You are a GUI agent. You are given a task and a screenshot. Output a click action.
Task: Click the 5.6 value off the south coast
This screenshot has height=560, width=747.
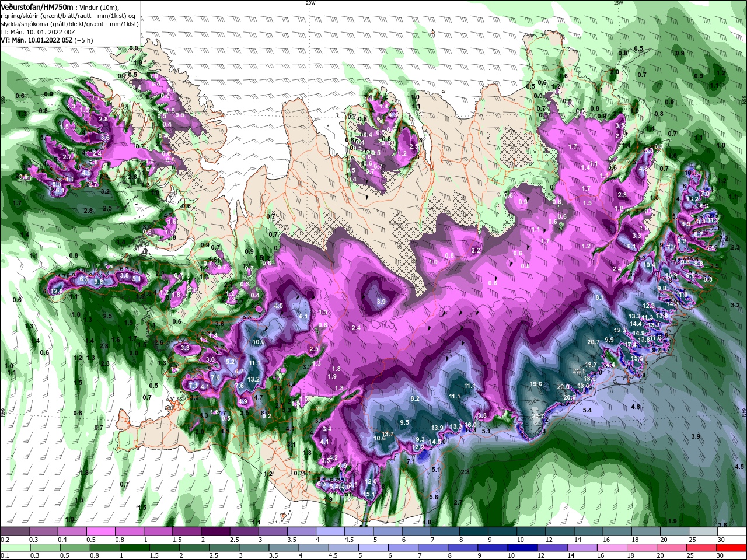(x=434, y=497)
